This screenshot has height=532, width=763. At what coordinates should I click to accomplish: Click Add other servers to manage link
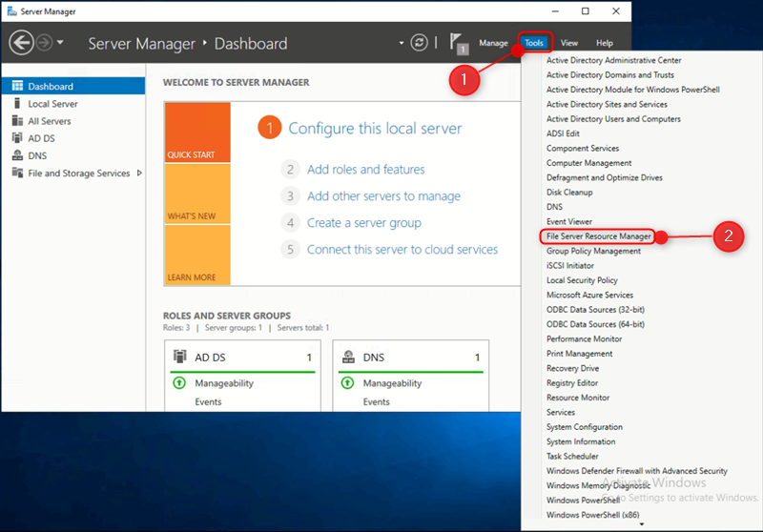click(383, 196)
